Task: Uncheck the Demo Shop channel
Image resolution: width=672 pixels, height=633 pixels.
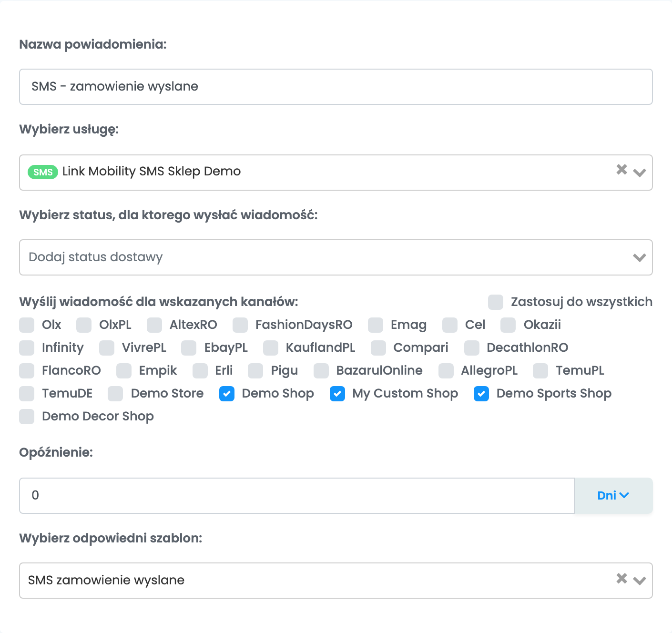Action: (x=227, y=394)
